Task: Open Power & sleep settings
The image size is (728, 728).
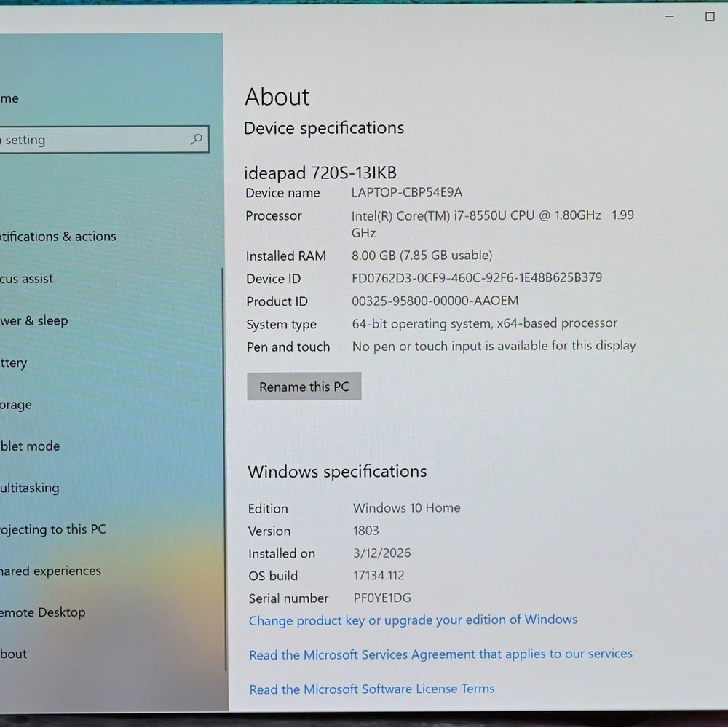Action: point(34,321)
